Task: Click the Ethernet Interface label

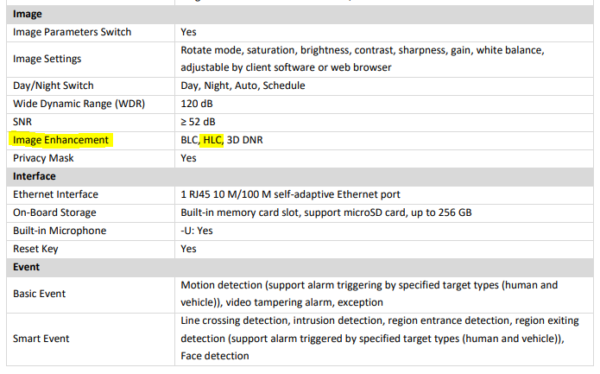Action: click(55, 194)
